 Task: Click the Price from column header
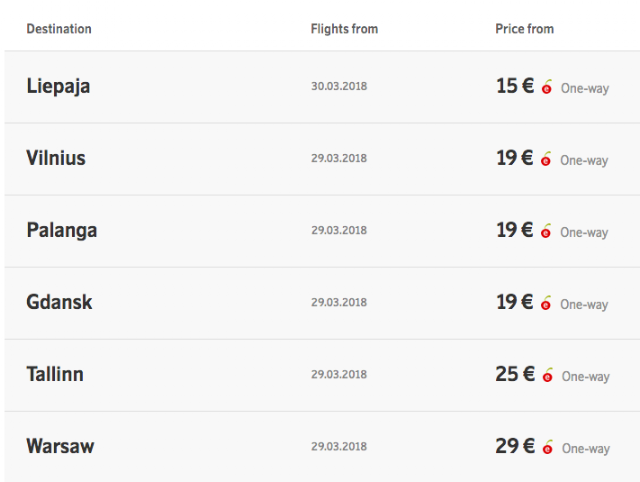(x=524, y=29)
